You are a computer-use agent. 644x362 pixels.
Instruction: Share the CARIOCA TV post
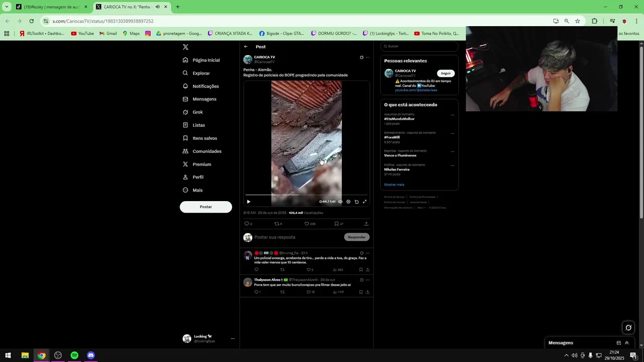(366, 224)
